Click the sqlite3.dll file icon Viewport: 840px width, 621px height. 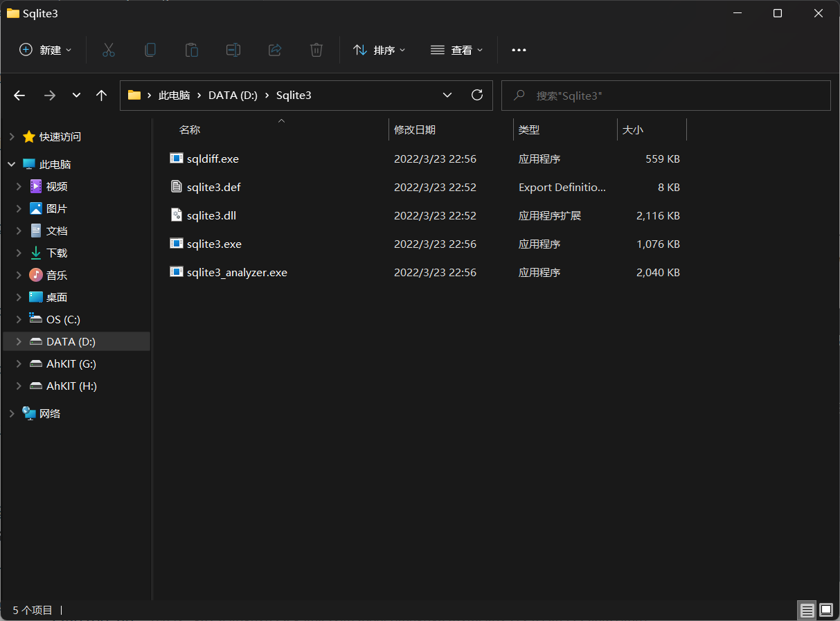(x=177, y=215)
